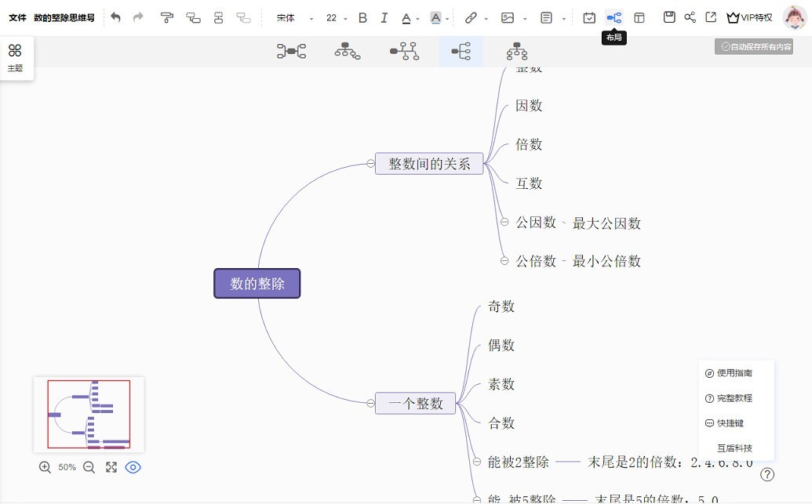
Task: Click the format painter icon
Action: click(x=166, y=17)
